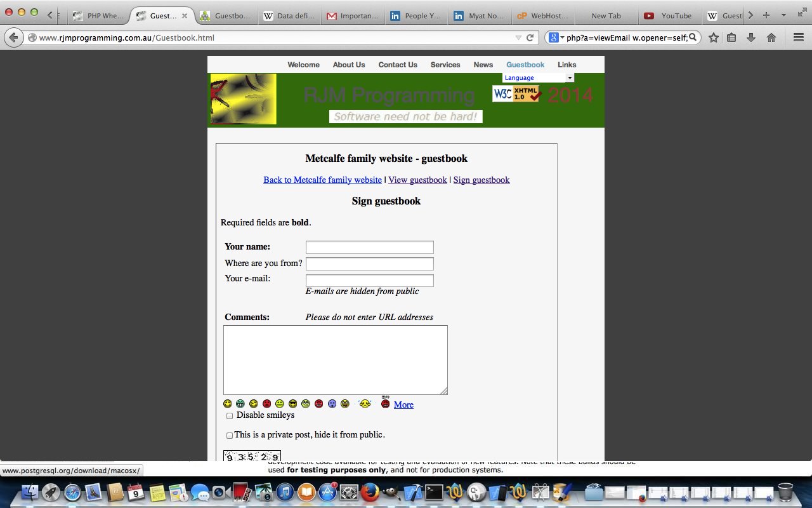The width and height of the screenshot is (812, 508).
Task: Check the private post checkbox
Action: tap(230, 436)
